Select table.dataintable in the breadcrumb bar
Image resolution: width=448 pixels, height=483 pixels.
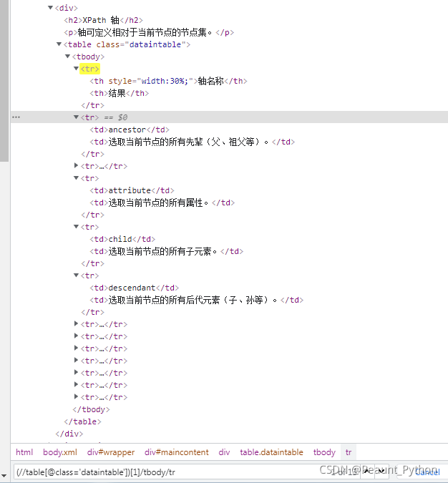tap(271, 452)
